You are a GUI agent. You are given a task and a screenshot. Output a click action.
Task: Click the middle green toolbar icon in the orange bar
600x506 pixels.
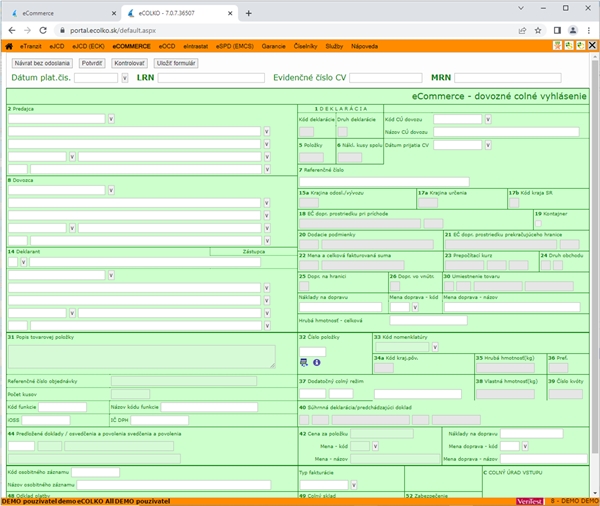pyautogui.click(x=569, y=46)
